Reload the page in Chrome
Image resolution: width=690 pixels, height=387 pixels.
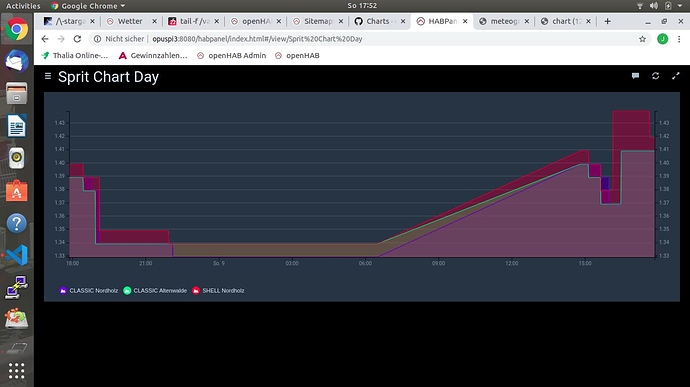click(x=77, y=39)
